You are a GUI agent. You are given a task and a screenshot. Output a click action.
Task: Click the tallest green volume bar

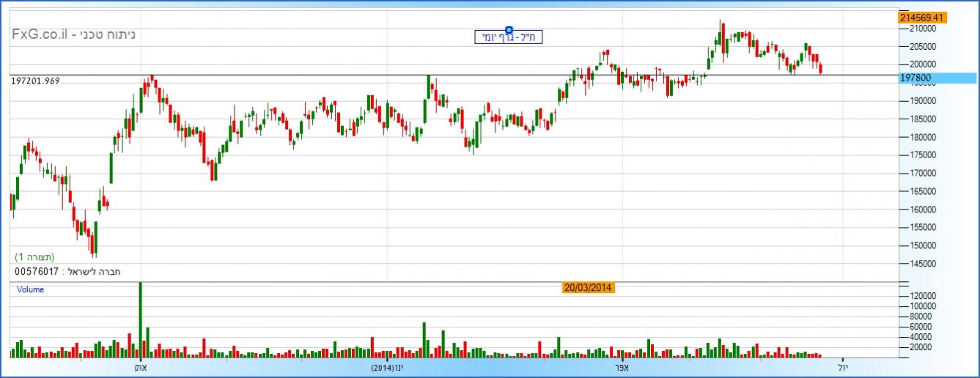[x=140, y=319]
